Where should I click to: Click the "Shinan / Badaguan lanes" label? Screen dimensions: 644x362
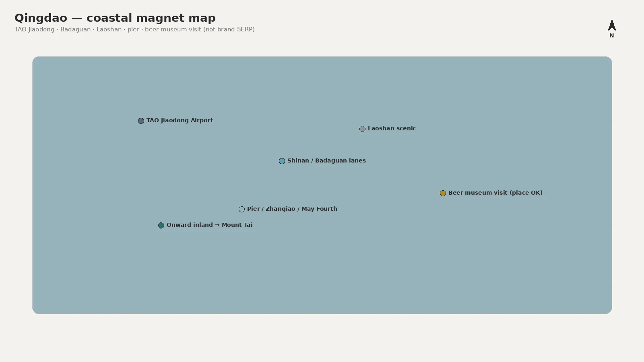[x=326, y=160]
